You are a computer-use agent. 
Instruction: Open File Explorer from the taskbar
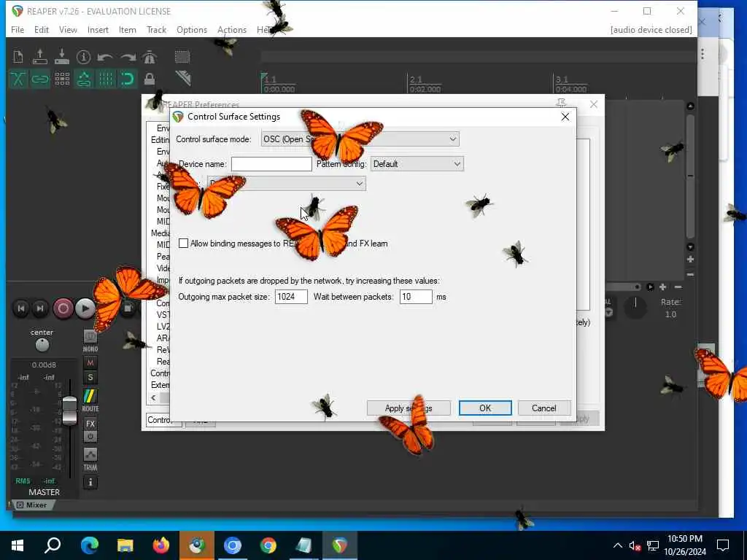click(125, 545)
